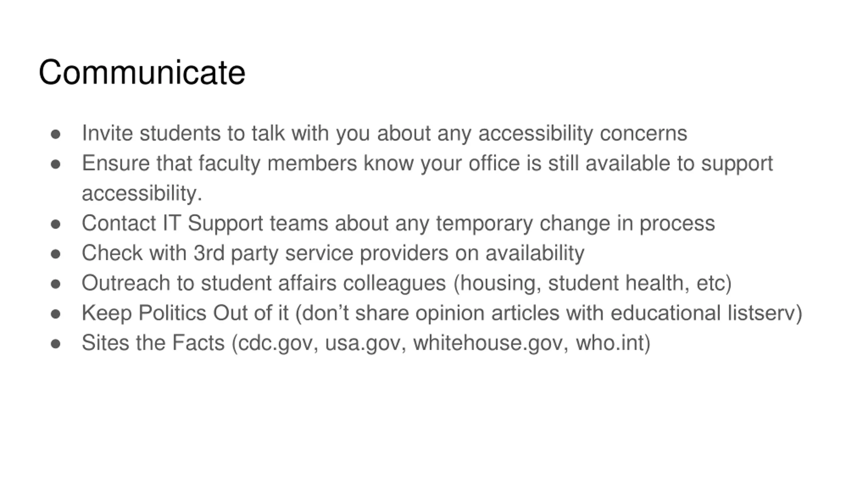This screenshot has width=868, height=488.
Task: Click the bullet dot before "Keep Politics Out"
Action: 56,314
